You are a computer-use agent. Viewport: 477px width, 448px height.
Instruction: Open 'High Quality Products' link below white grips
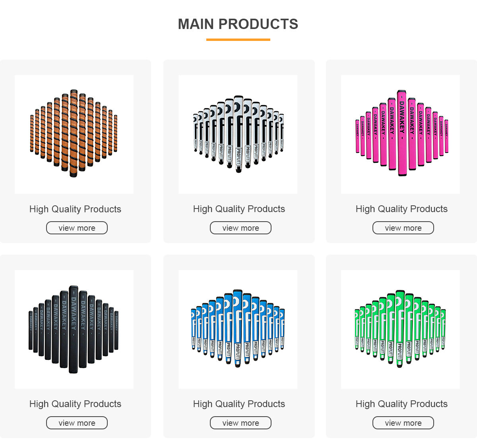pyautogui.click(x=239, y=209)
